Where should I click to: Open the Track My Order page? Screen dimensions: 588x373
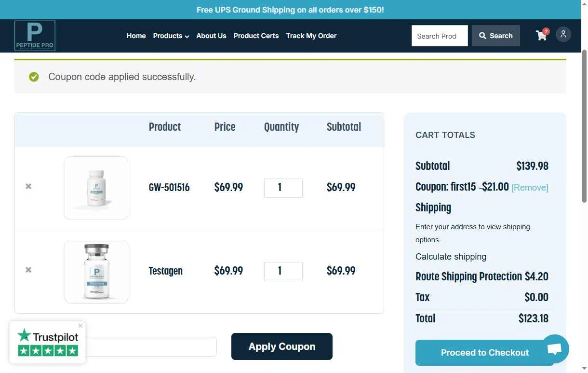[x=311, y=36]
